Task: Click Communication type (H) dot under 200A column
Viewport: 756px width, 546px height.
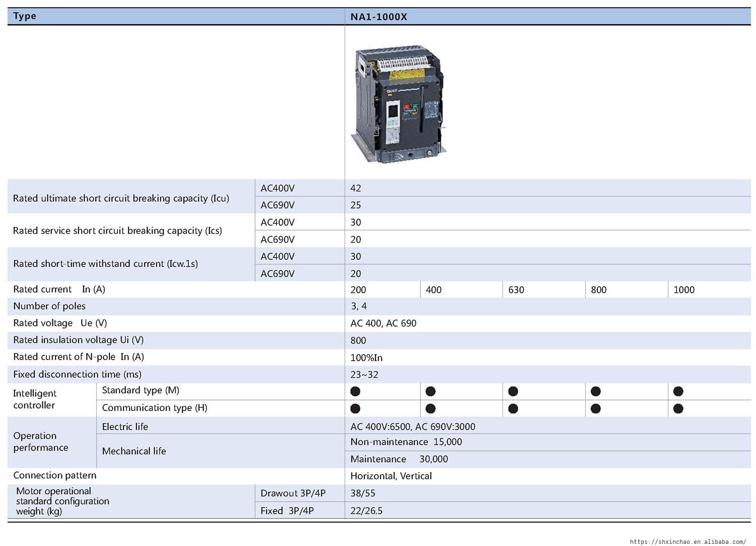Action: click(355, 408)
